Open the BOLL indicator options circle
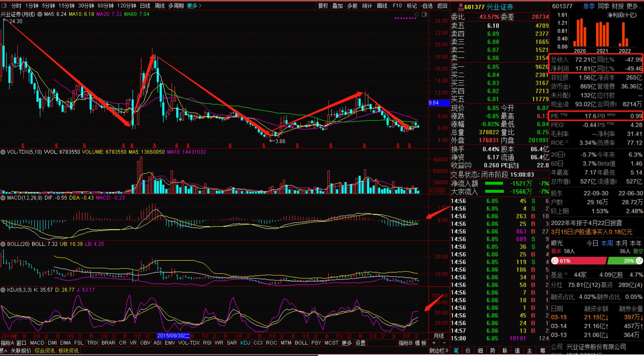 [3, 244]
